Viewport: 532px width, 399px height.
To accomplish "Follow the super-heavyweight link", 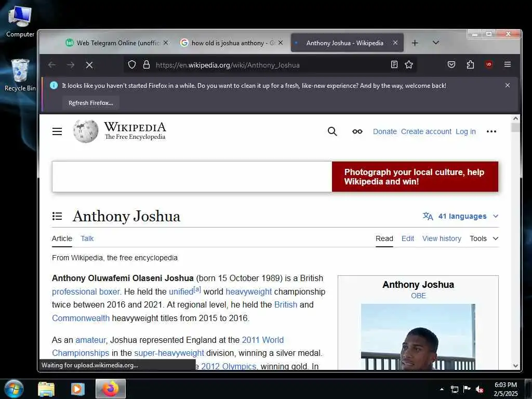I will pyautogui.click(x=169, y=353).
